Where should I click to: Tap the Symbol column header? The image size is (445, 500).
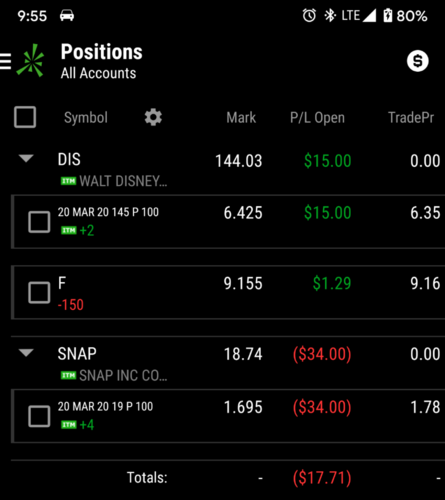(86, 118)
